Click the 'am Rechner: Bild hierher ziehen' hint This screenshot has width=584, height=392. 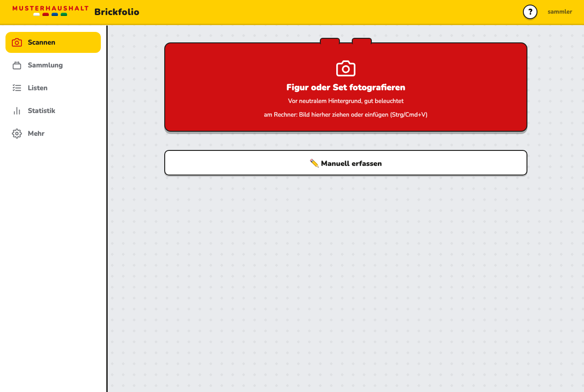346,114
